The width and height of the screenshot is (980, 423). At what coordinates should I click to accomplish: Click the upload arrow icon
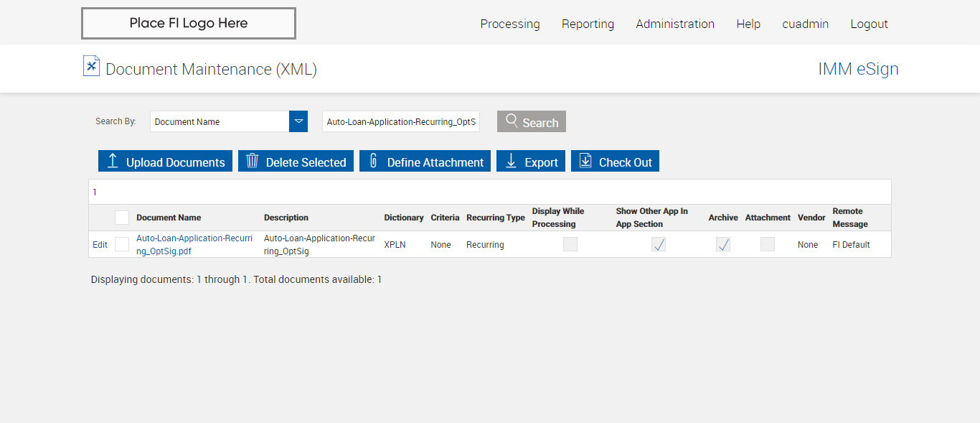point(113,161)
